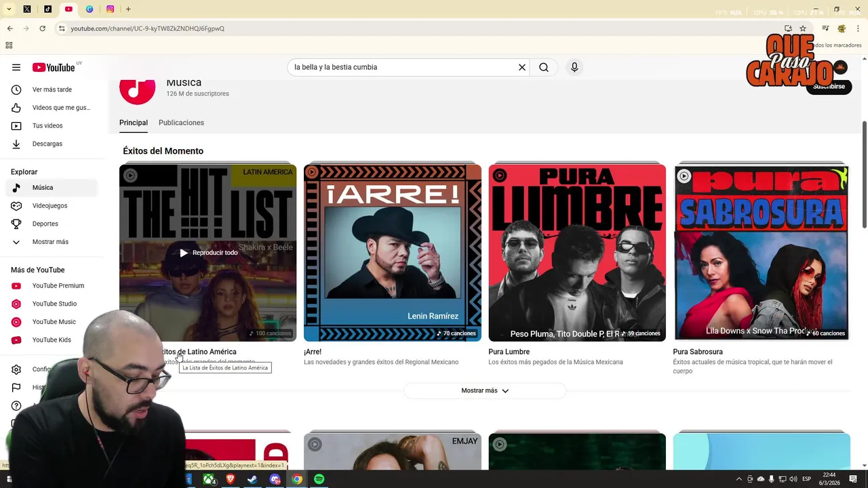The width and height of the screenshot is (868, 488).
Task: Run search with the magnifier button
Action: click(544, 67)
